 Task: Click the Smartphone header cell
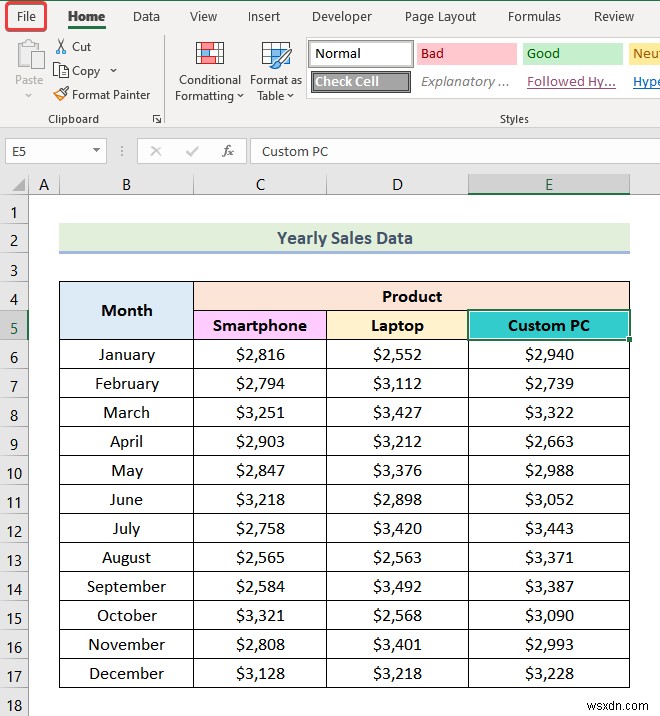click(260, 325)
